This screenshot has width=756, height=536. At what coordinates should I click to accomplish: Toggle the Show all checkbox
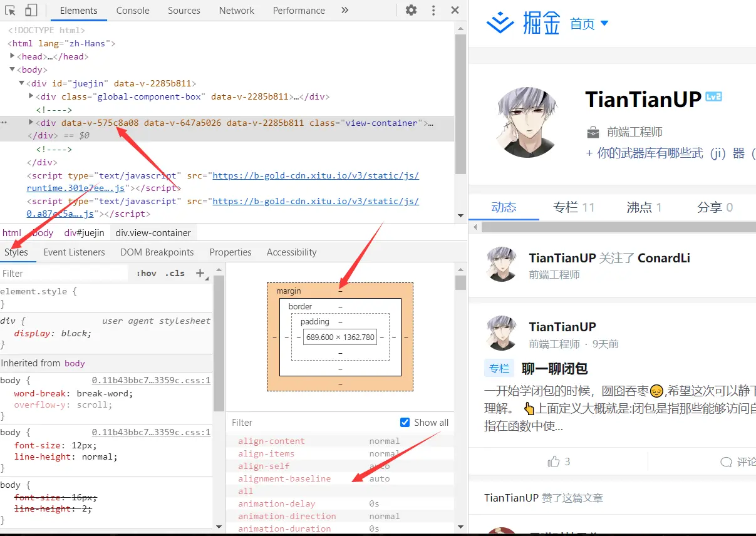pyautogui.click(x=405, y=422)
